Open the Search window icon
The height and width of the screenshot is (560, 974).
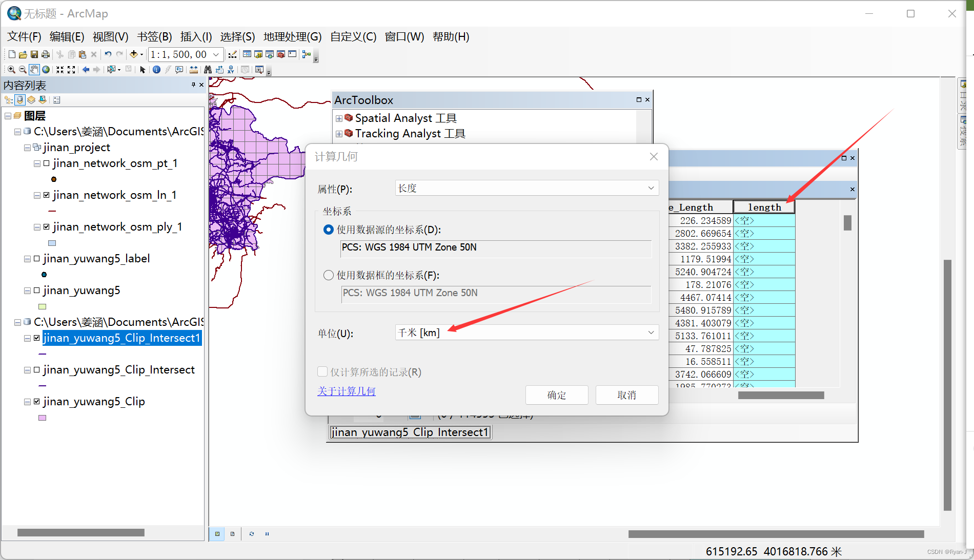tap(270, 54)
